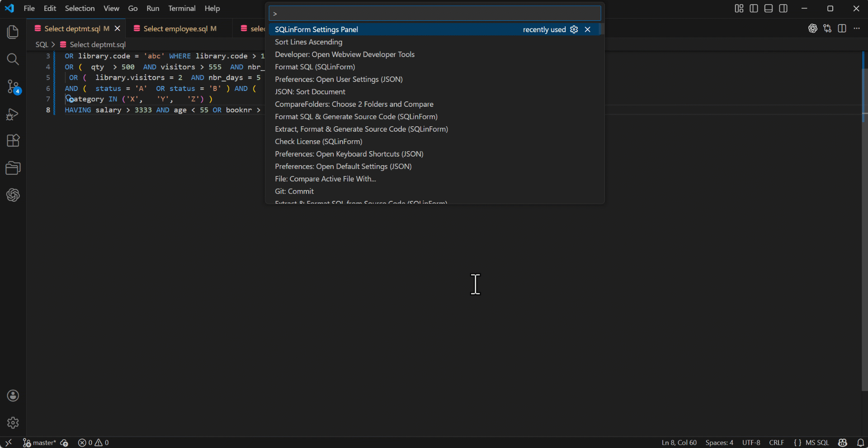Show errors and warnings count in status bar
Screen dimensions: 868x448
pyautogui.click(x=93, y=443)
